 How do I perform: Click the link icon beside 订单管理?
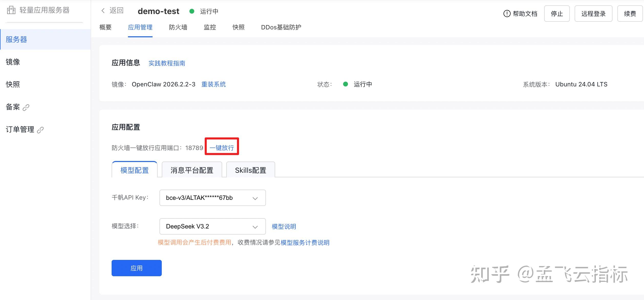tap(40, 130)
